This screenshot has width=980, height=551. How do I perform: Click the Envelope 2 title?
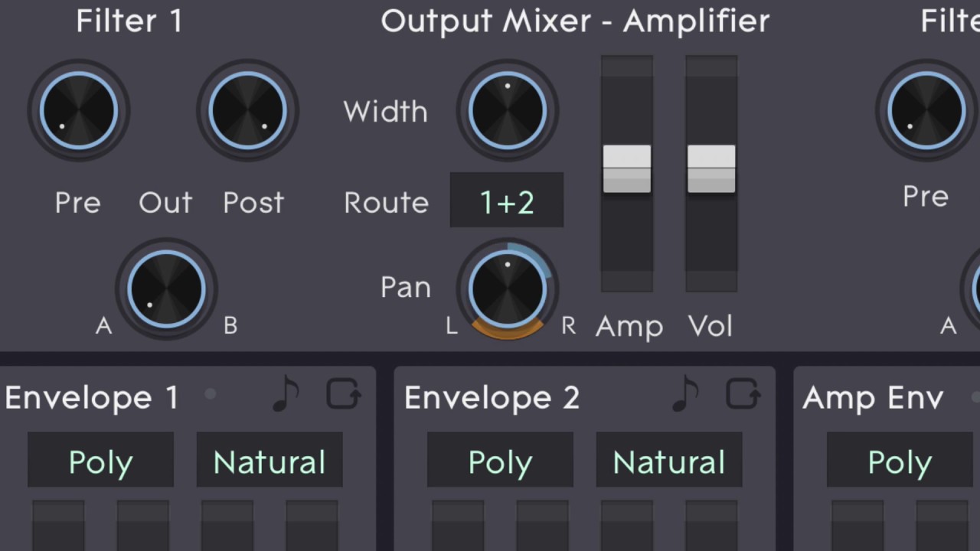pos(492,398)
